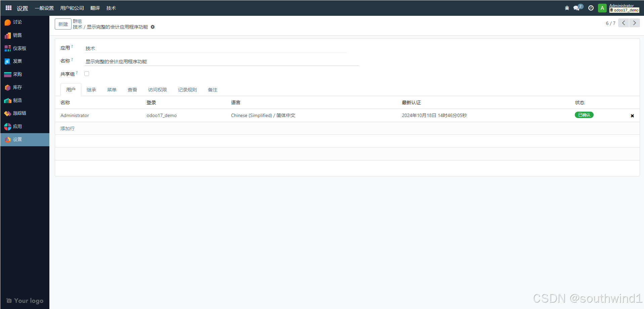
Task: Open the 仪表板 app icon in sidebar
Action: (8, 48)
